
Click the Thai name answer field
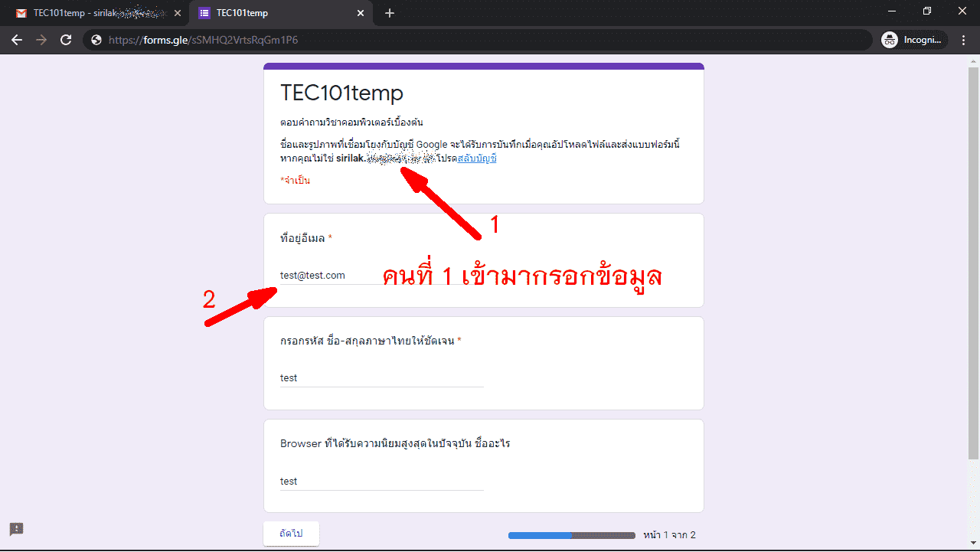coord(381,378)
